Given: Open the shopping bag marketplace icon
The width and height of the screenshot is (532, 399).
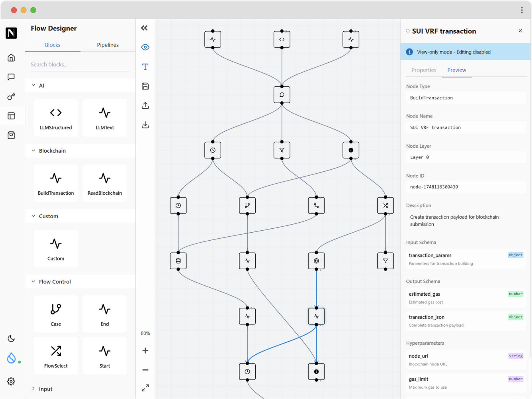Looking at the screenshot, I should point(11,135).
